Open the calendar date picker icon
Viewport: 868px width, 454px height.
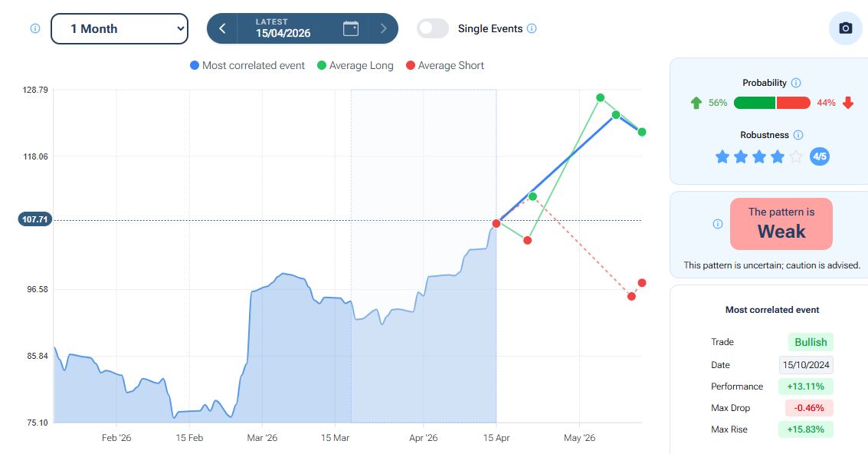coord(351,28)
